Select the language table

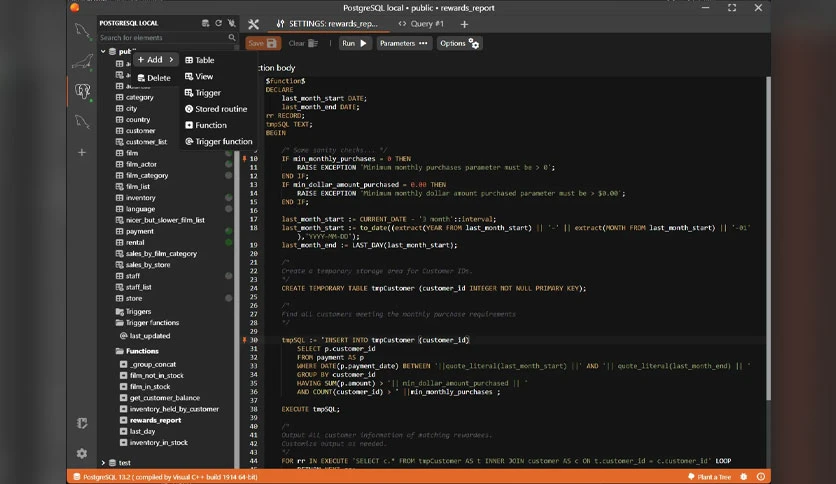point(135,209)
